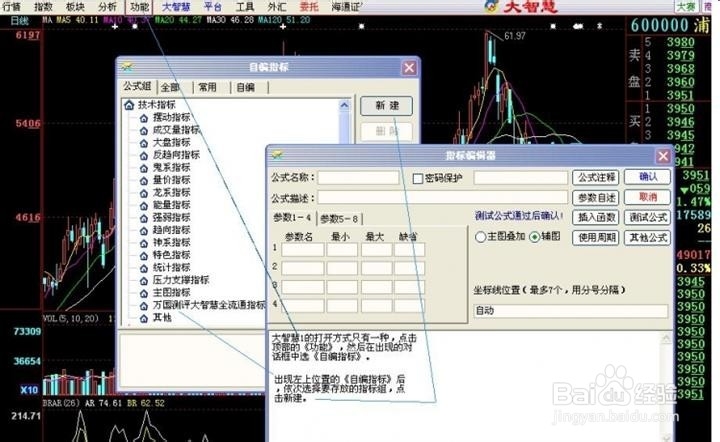Click the 坐标线位置 input containing 自动

tap(570, 311)
